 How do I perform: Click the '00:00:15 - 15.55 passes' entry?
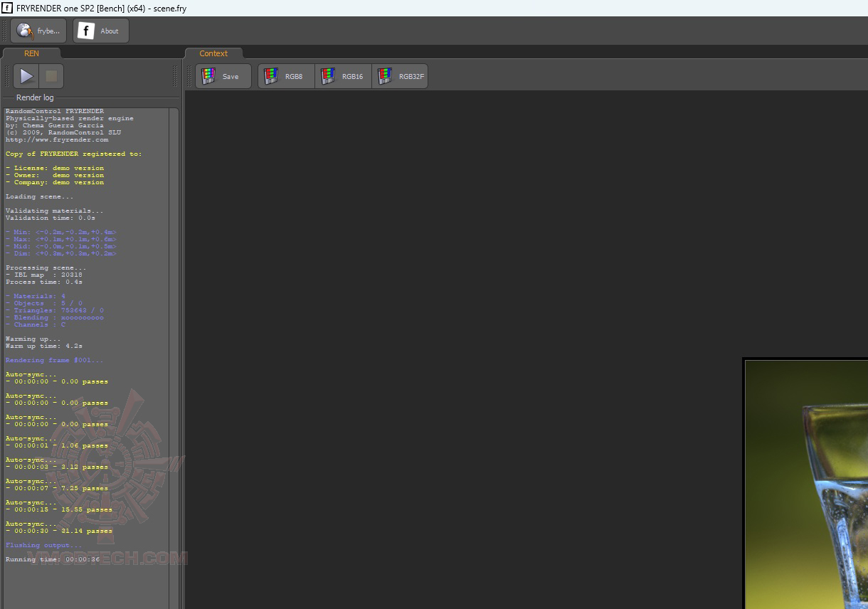tap(59, 509)
